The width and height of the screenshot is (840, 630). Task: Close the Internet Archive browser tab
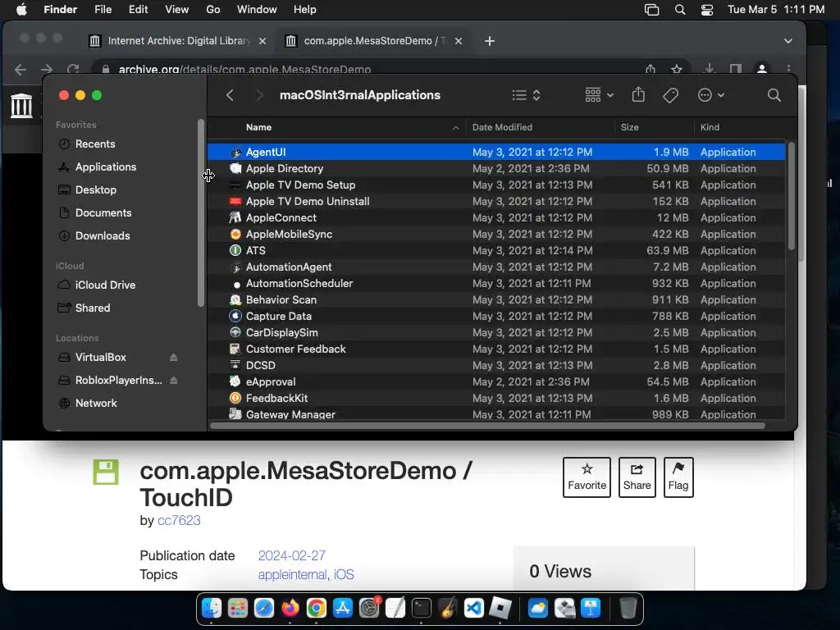(262, 41)
